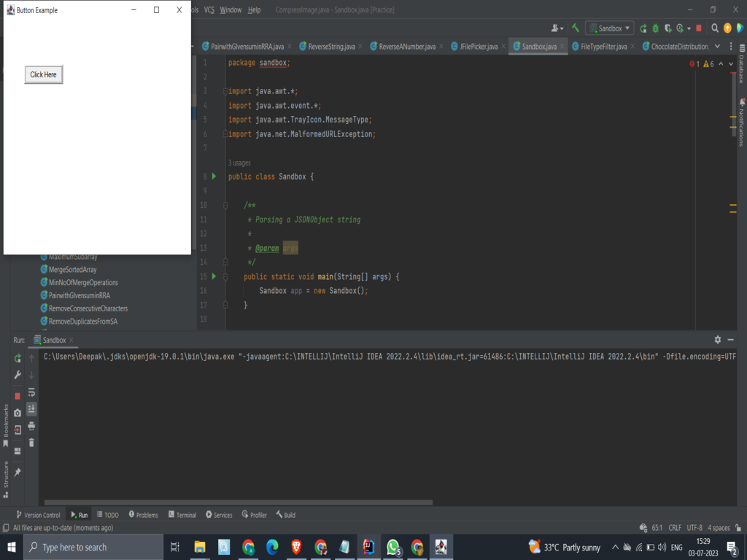Run Sandbox with Coverage
The height and width of the screenshot is (560, 747).
(x=668, y=28)
